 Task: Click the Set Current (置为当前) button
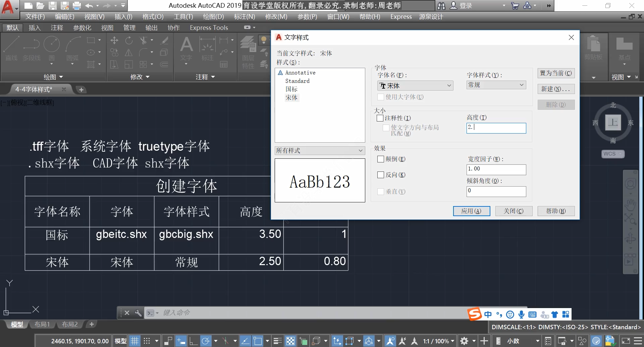(556, 73)
